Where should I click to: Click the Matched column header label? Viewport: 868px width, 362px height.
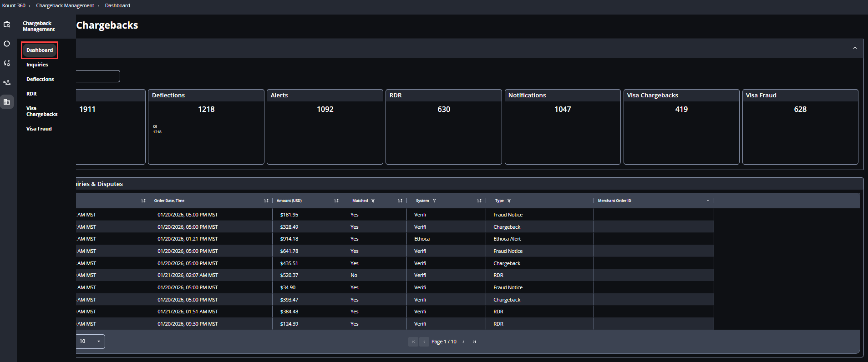(360, 201)
